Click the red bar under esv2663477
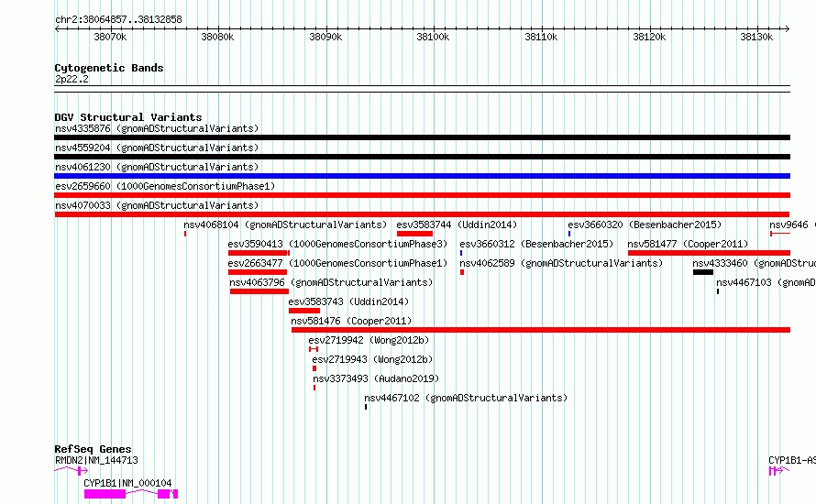The height and width of the screenshot is (504, 816). point(258,272)
